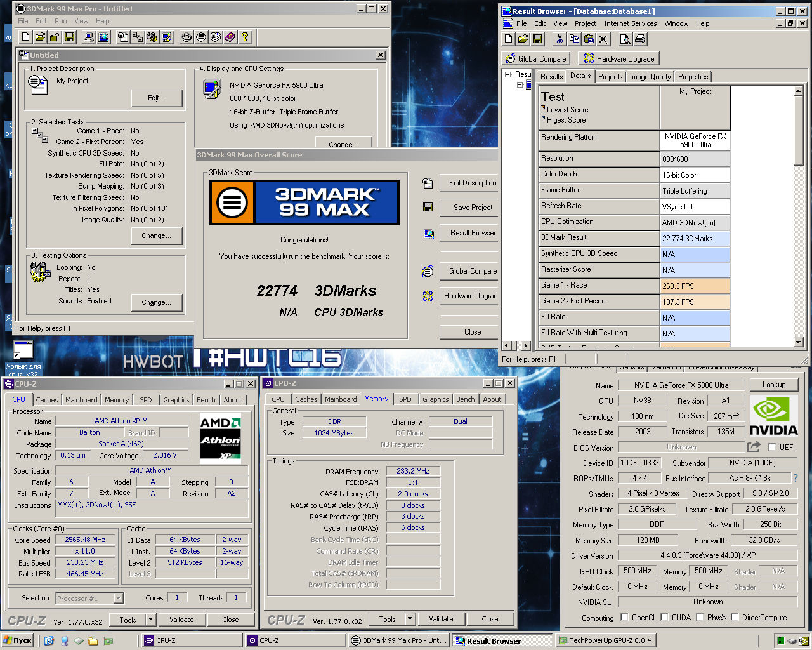Click scroll up arrow in Result Browser details
Image resolution: width=812 pixels, height=650 pixels.
tap(799, 91)
